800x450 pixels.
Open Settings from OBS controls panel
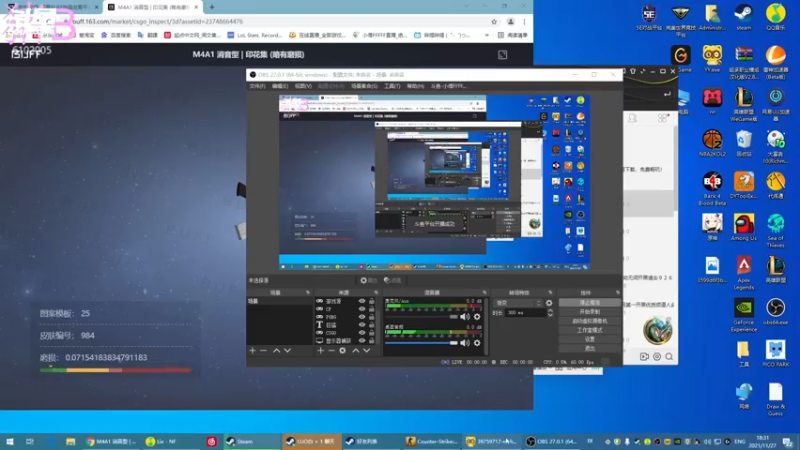click(x=590, y=339)
